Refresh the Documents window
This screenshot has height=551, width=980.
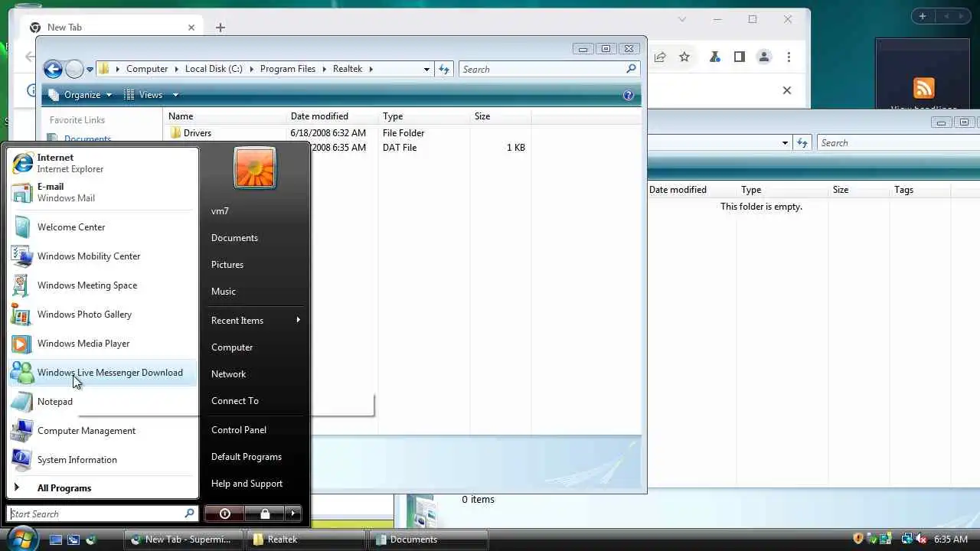(x=802, y=143)
